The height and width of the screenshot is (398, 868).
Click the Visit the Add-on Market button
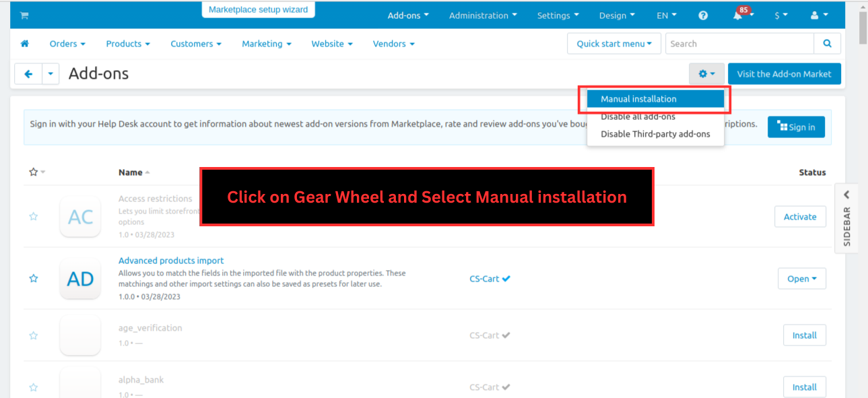pyautogui.click(x=784, y=74)
